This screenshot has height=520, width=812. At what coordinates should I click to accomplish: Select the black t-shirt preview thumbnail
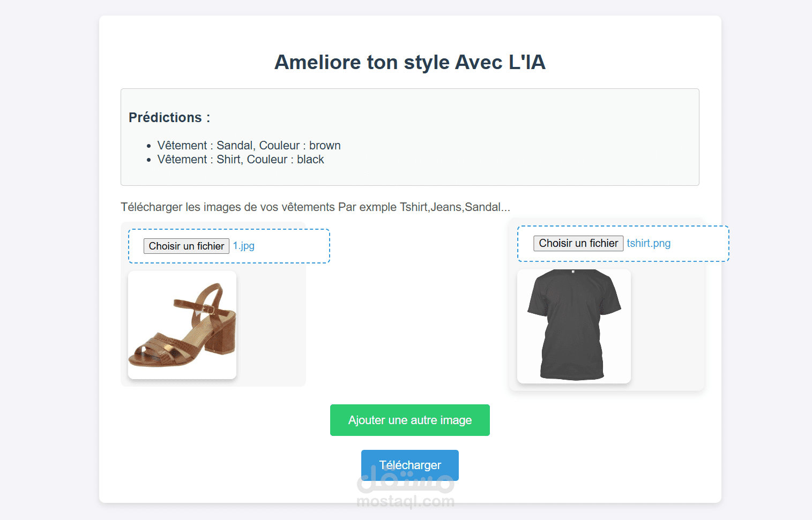pyautogui.click(x=573, y=326)
